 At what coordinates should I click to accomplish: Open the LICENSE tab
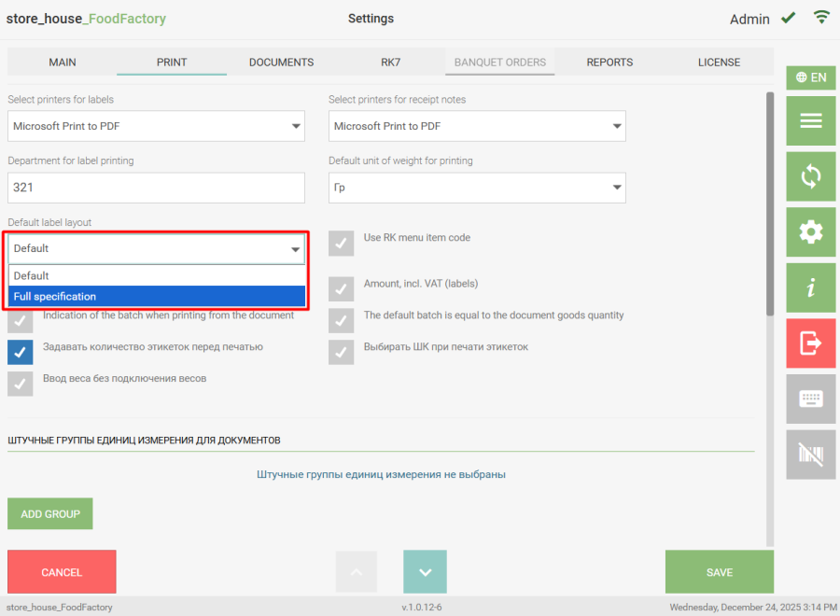719,63
